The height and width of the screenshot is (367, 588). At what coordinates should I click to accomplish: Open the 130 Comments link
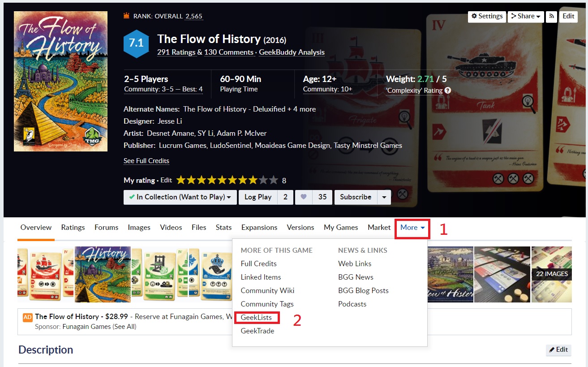229,52
